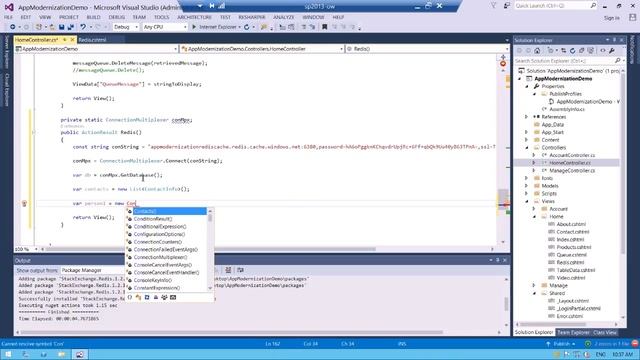Open the RESHARPER menu
Screen dimensions: 640x360
pyautogui.click(x=252, y=17)
